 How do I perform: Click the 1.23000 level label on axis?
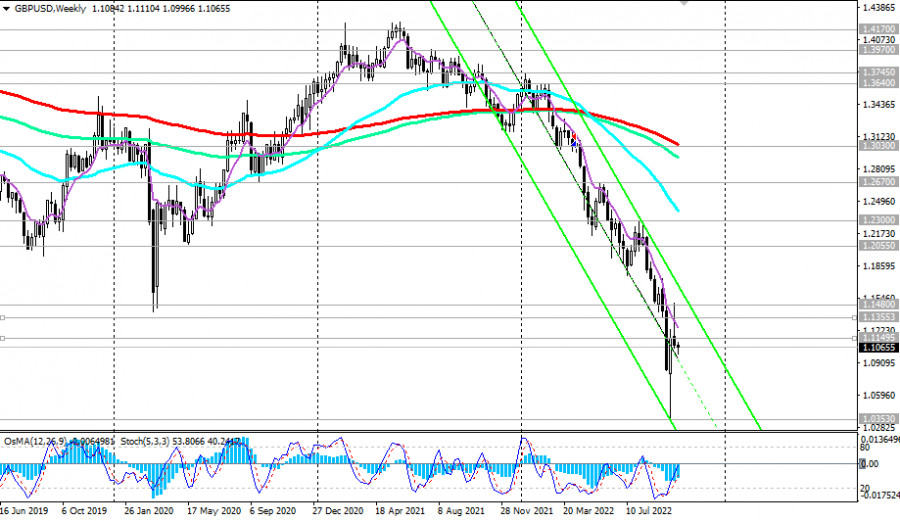click(x=878, y=220)
